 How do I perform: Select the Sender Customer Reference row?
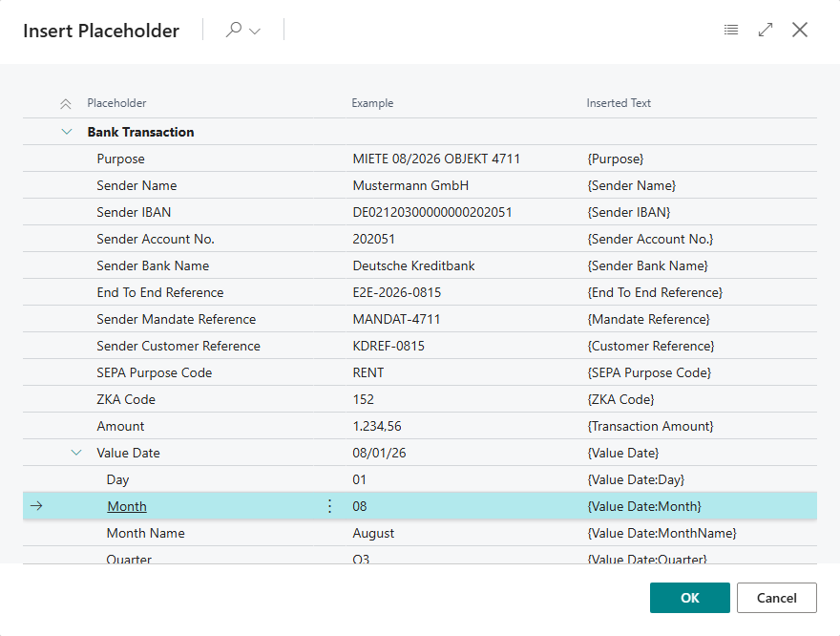point(419,346)
